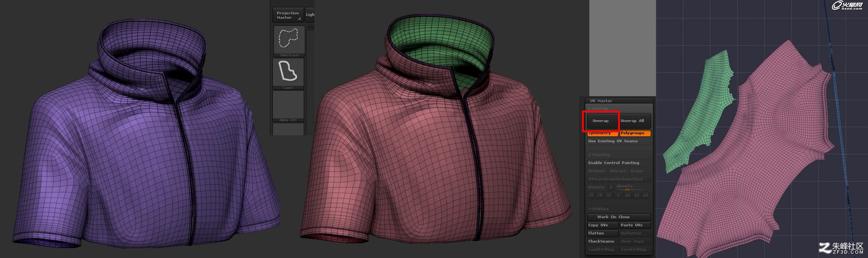Click the Unwrap All button
Screen dimensions: 868x258
[635, 121]
